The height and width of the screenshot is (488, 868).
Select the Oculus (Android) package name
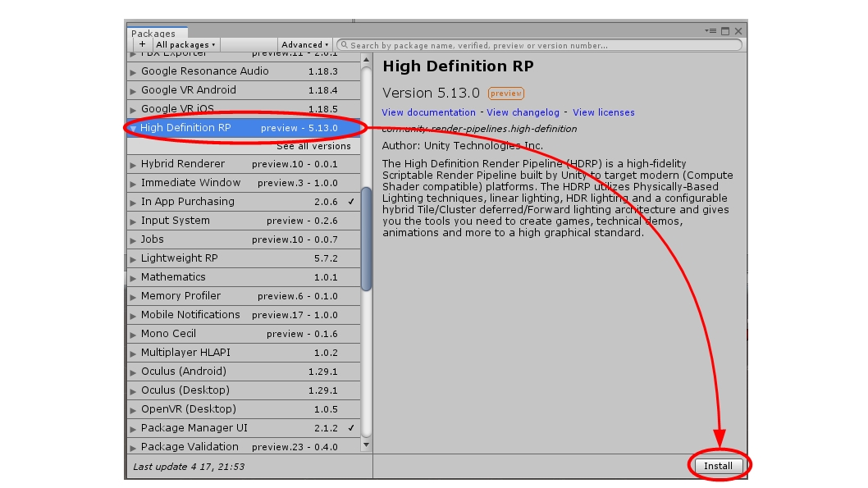pos(183,371)
